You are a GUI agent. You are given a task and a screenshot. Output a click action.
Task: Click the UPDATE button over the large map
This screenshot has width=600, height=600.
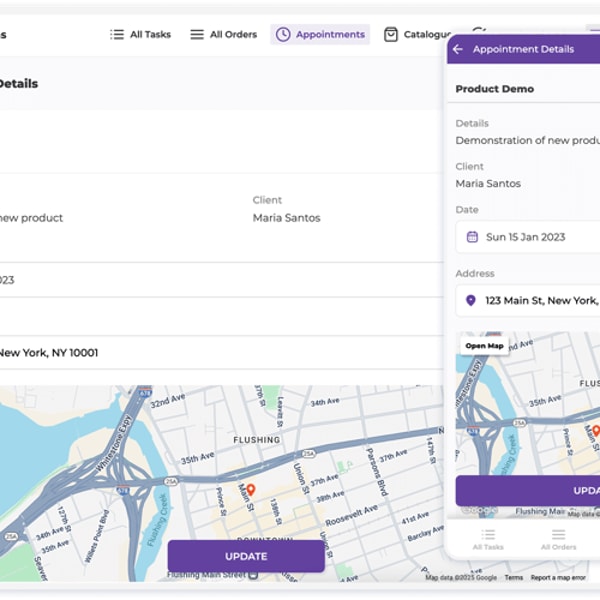(x=246, y=556)
